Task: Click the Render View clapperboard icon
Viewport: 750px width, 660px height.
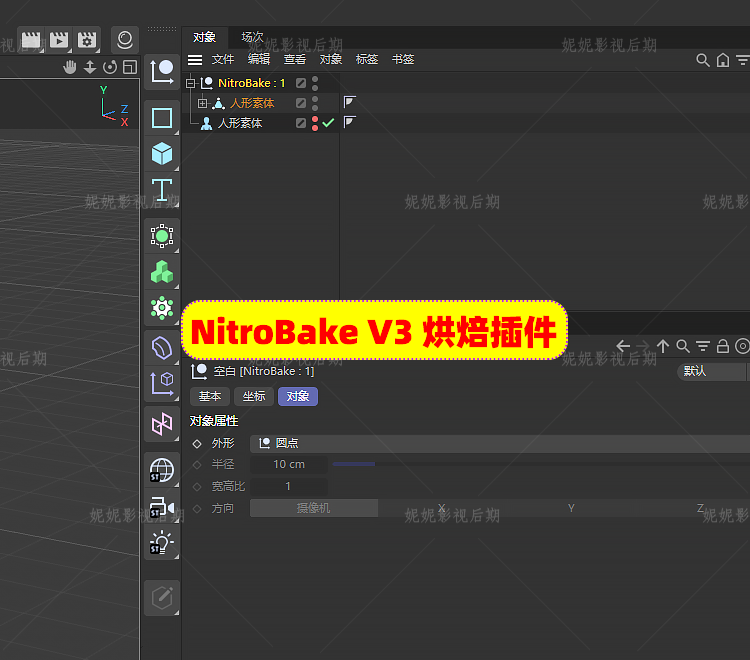Action: (x=31, y=40)
